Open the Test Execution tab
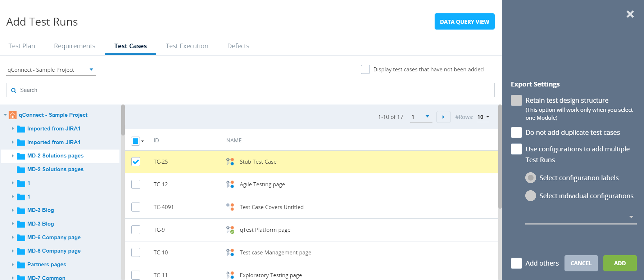Screen dimensions: 644x280 pyautogui.click(x=187, y=46)
